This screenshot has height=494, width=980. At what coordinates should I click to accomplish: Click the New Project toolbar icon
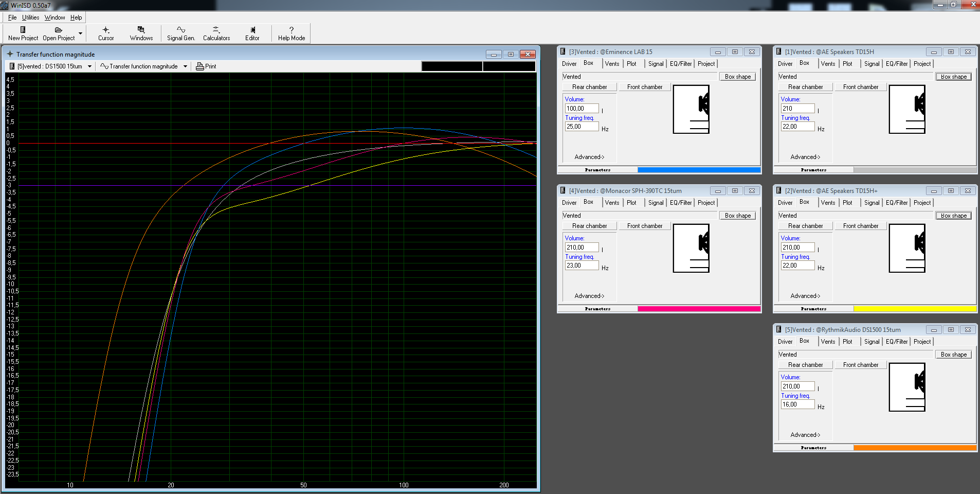point(23,30)
